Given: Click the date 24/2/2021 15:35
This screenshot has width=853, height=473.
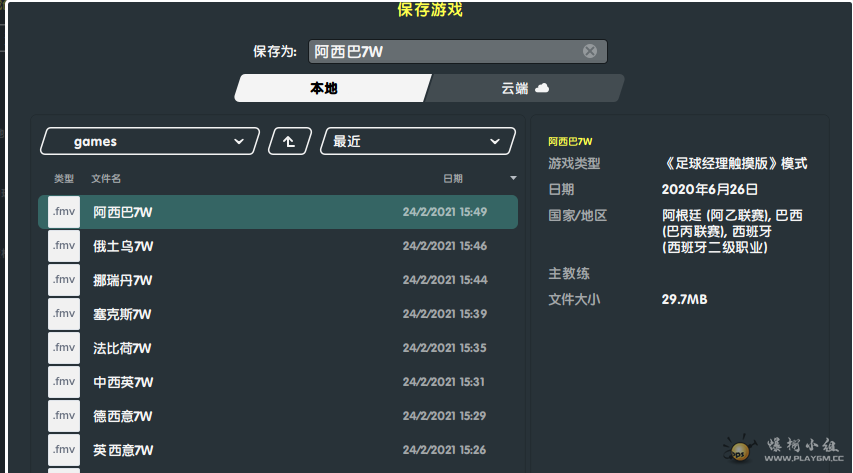Looking at the screenshot, I should pyautogui.click(x=445, y=348).
